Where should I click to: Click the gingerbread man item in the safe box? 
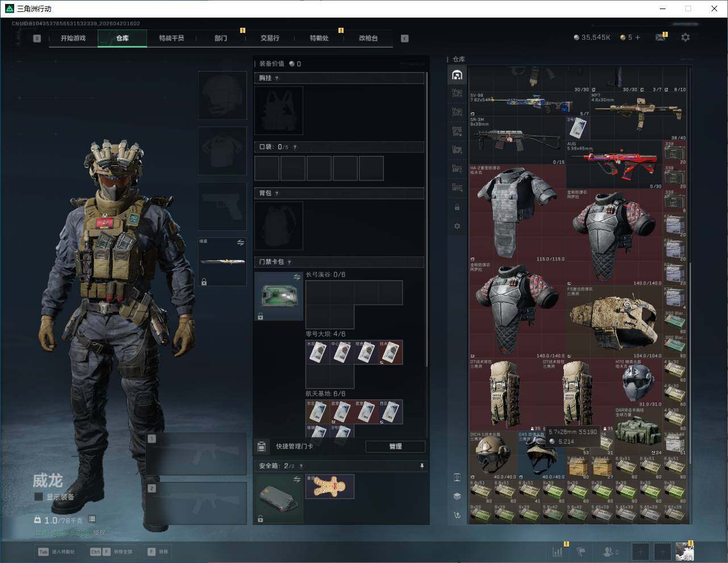pos(330,486)
